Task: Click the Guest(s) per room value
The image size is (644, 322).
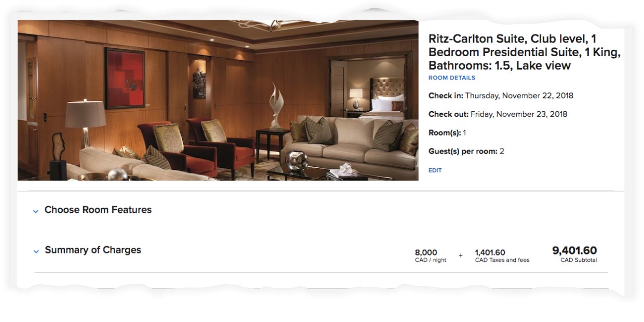Action: pyautogui.click(x=502, y=152)
